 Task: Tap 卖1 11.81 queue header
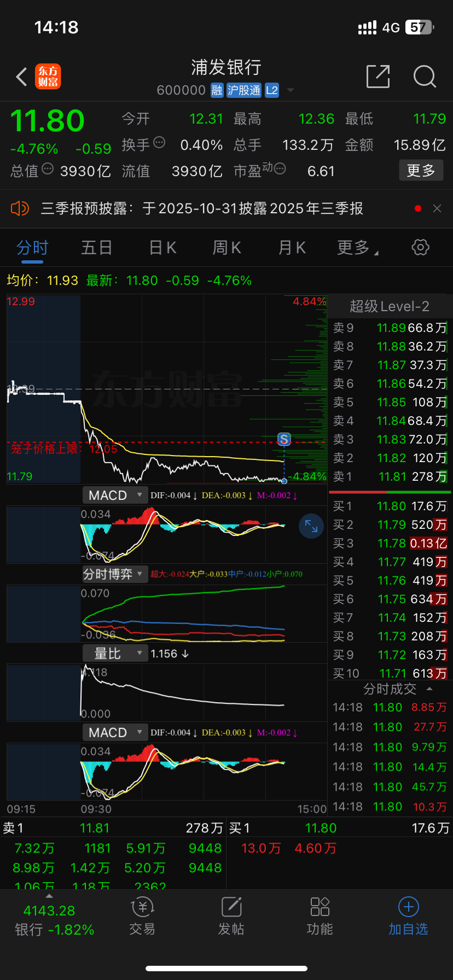tap(113, 828)
